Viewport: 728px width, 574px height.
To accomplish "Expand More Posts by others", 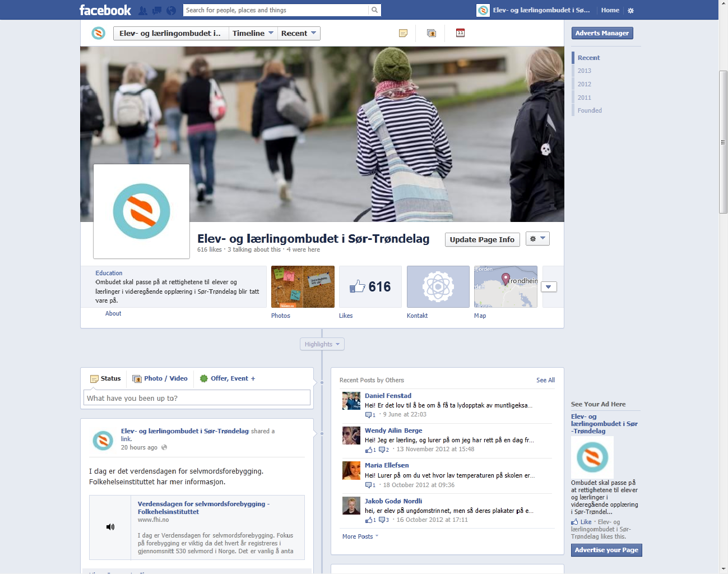I will 360,536.
